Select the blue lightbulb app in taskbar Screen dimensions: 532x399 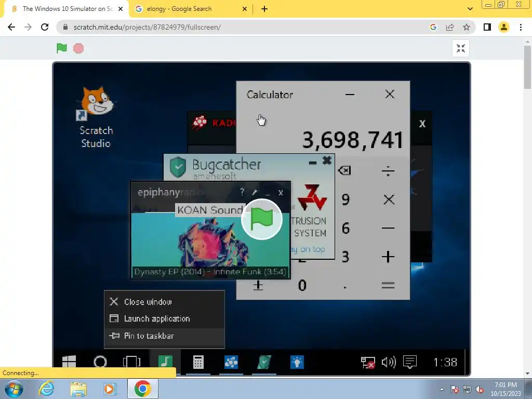pos(297,362)
